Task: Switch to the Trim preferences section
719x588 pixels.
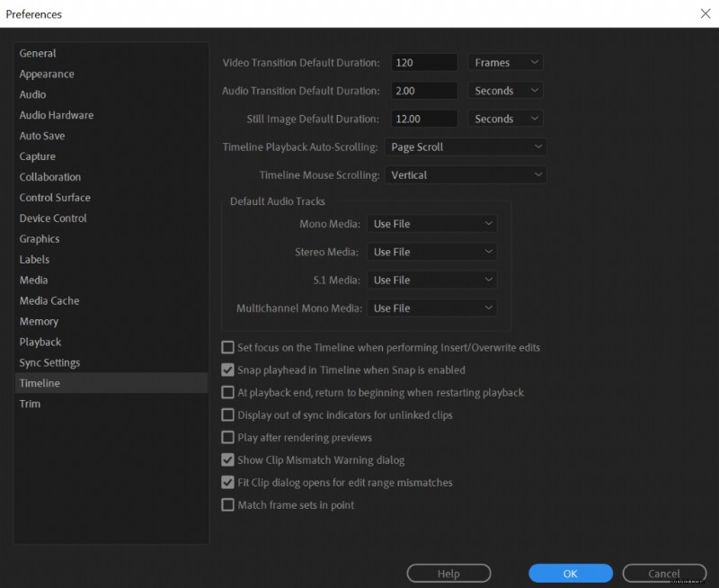Action: point(30,404)
